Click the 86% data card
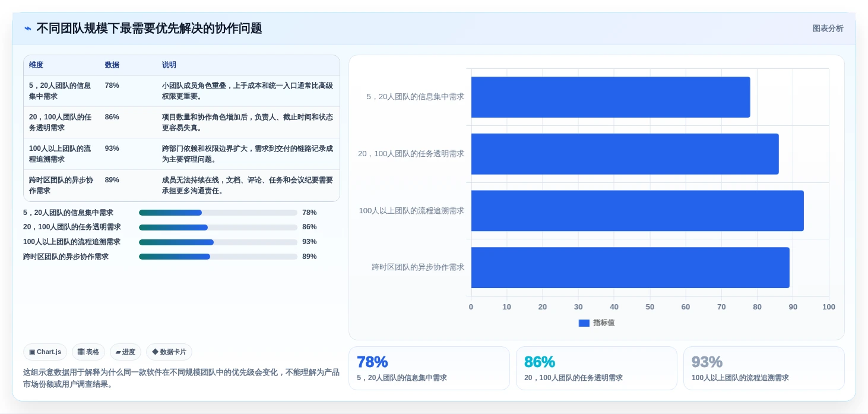The width and height of the screenshot is (868, 414). point(596,368)
